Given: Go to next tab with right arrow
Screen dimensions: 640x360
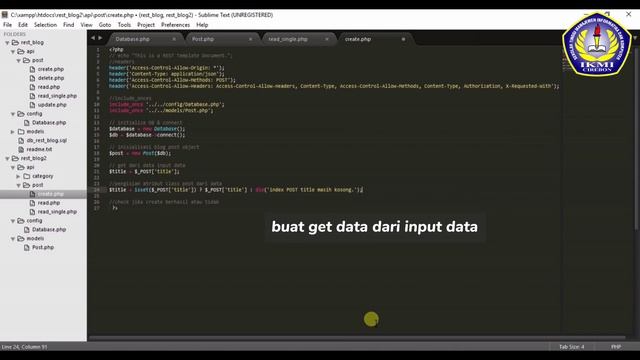Looking at the screenshot, I should (x=100, y=38).
